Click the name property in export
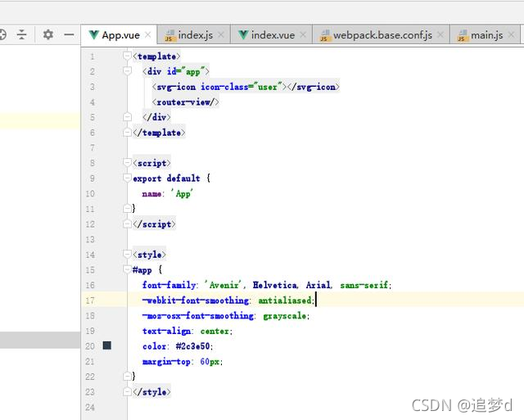524x420 pixels. tap(152, 194)
